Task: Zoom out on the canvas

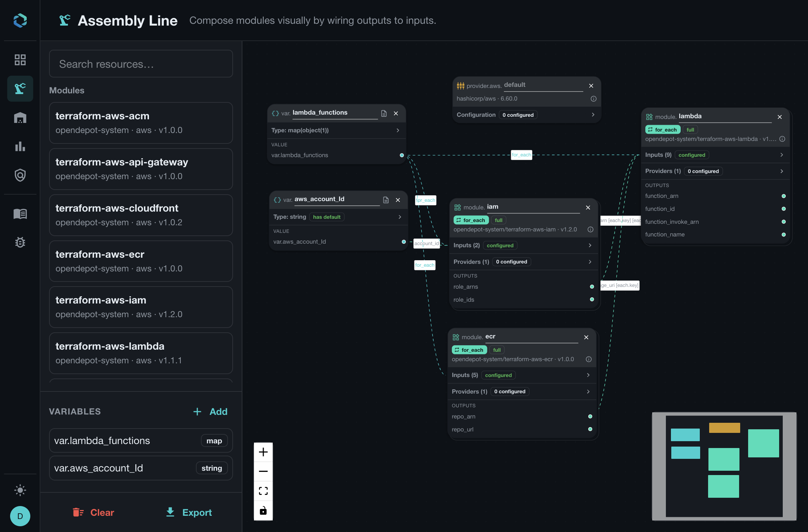Action: pyautogui.click(x=263, y=471)
